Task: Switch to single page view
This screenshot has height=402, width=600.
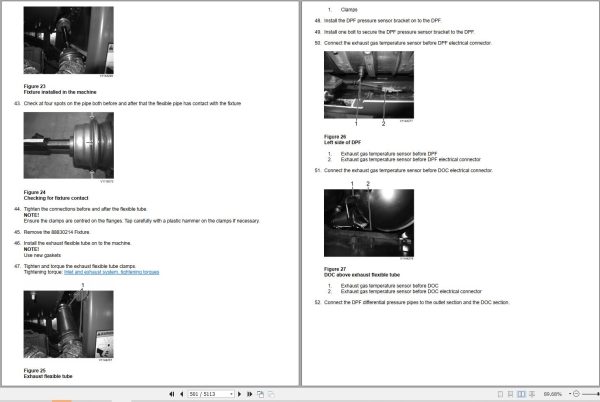Action: (500, 394)
